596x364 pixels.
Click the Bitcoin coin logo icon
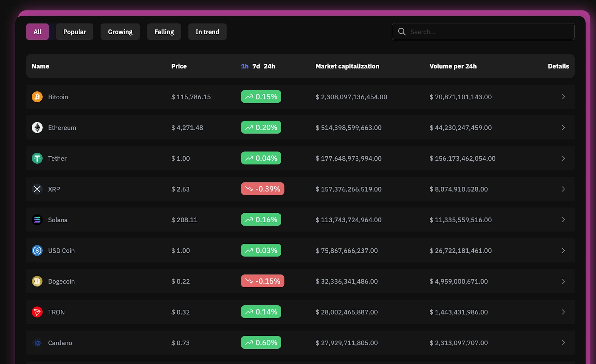pos(37,97)
